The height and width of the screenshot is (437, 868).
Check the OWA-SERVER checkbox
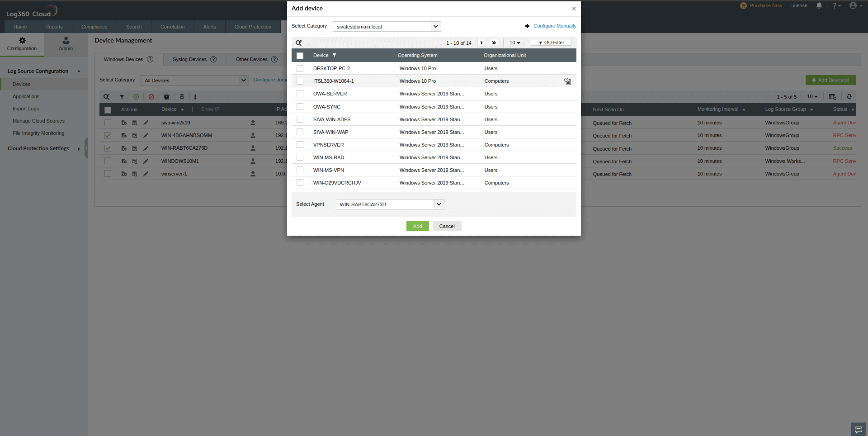300,94
